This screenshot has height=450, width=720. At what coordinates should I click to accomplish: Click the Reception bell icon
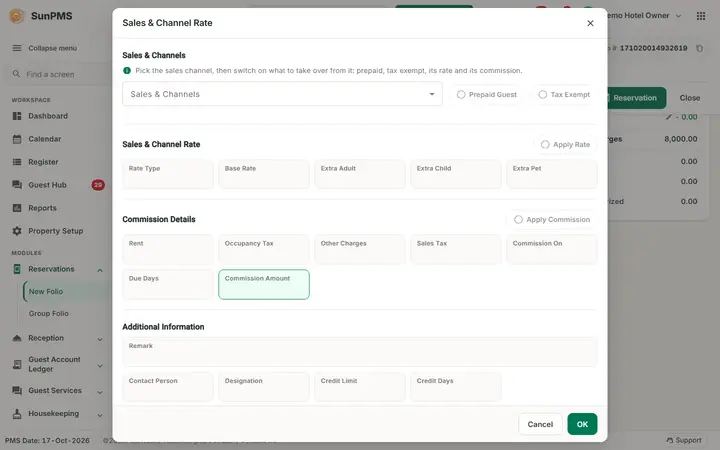tap(17, 338)
